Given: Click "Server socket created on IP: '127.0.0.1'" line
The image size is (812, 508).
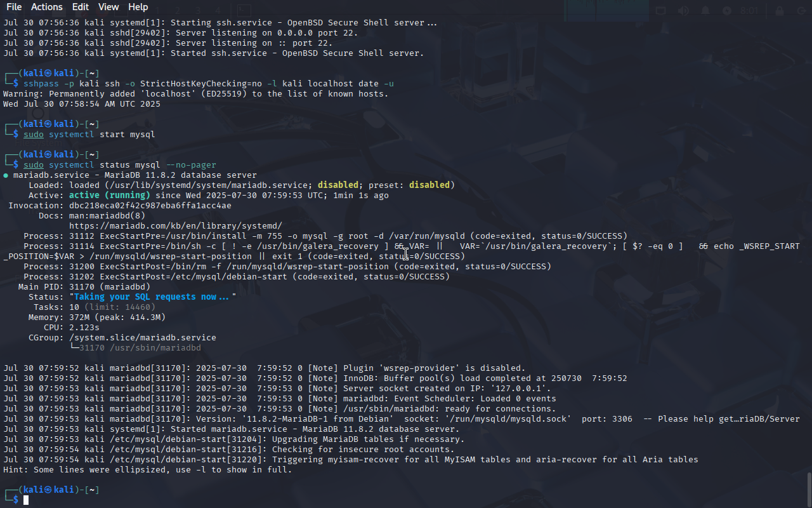Looking at the screenshot, I should 277,389.
